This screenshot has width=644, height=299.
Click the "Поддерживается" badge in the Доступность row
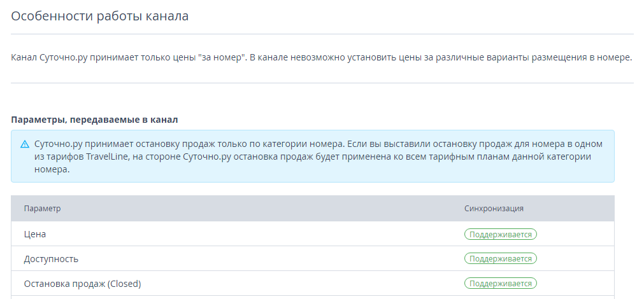[501, 259]
